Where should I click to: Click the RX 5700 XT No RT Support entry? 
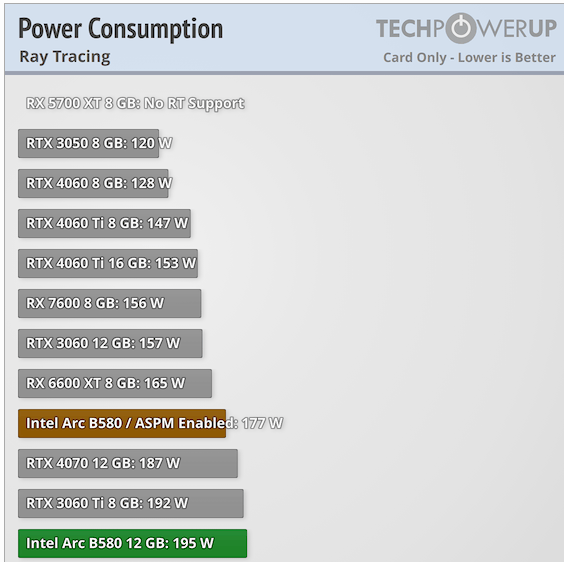pyautogui.click(x=135, y=103)
